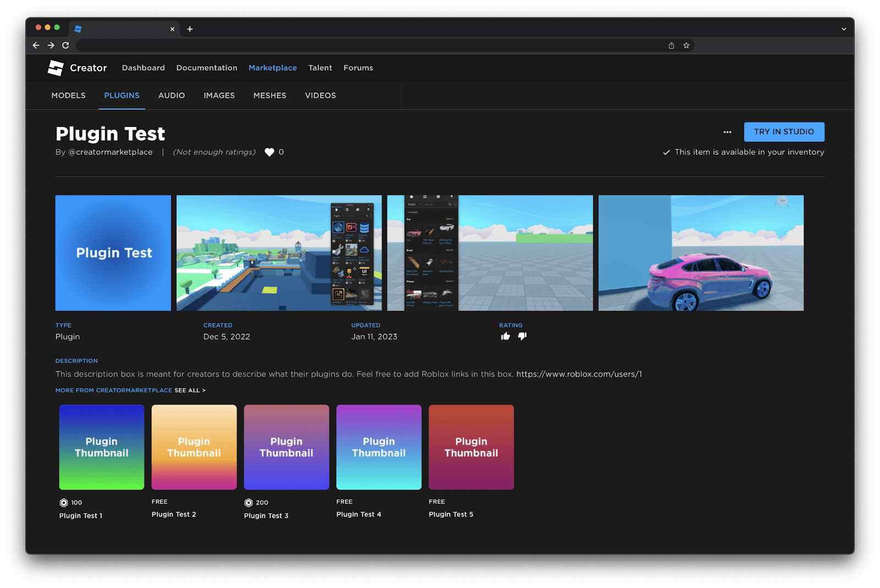Click the Plugin Test page heading
This screenshot has width=880, height=588.
point(110,134)
